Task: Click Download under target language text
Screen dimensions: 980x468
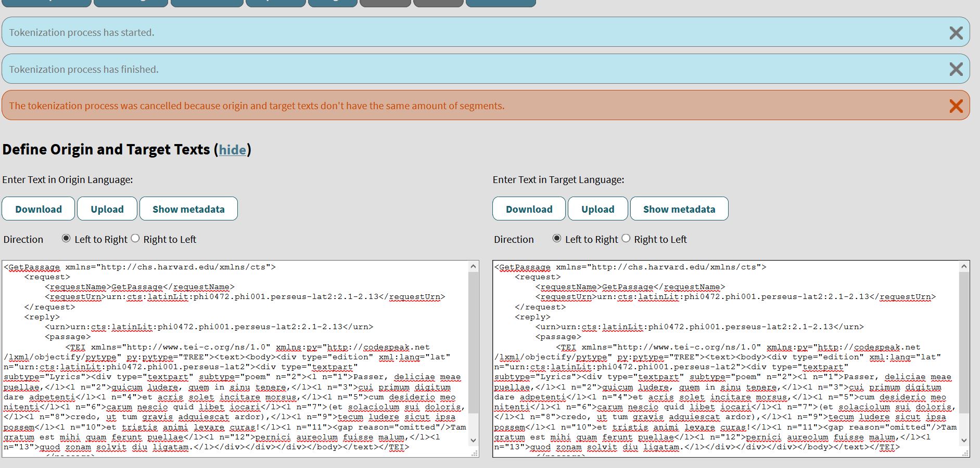Action: point(529,209)
